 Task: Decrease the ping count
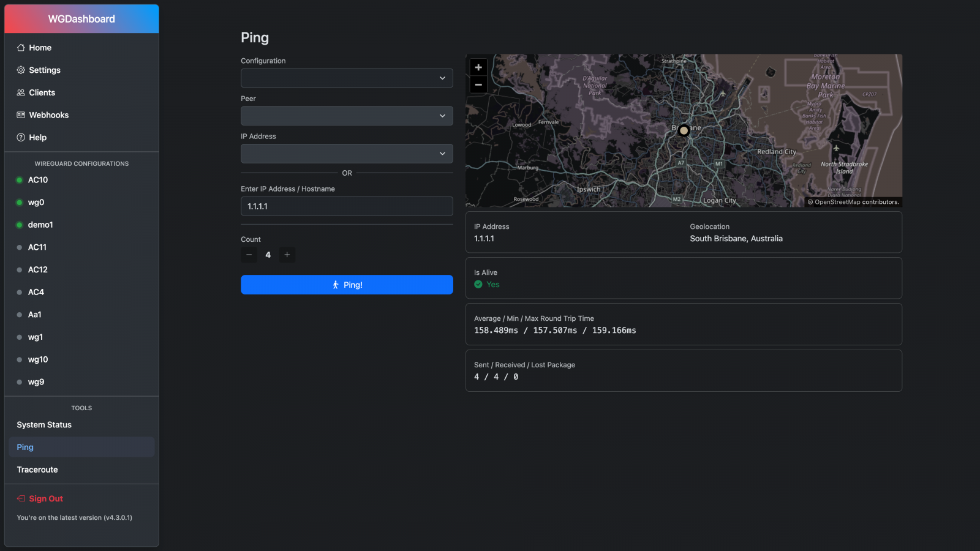click(x=249, y=255)
